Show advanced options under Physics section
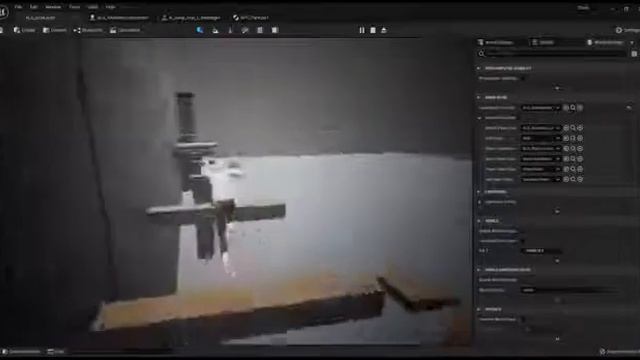 557,339
